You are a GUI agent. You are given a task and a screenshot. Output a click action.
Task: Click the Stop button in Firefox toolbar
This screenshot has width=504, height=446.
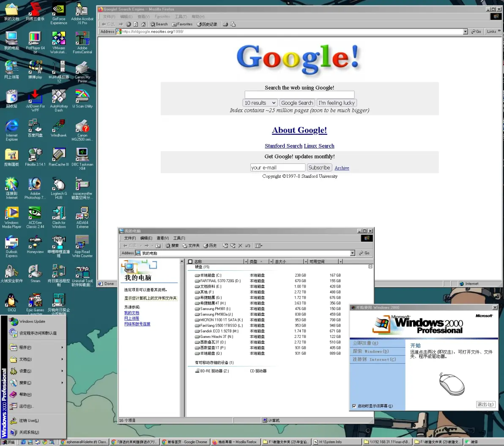point(128,24)
